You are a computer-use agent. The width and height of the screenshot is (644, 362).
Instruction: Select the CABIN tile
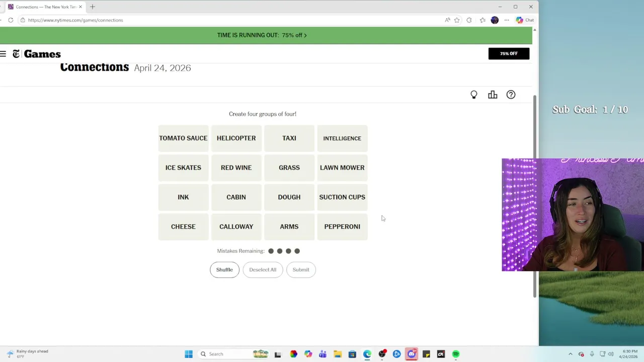coord(236,197)
